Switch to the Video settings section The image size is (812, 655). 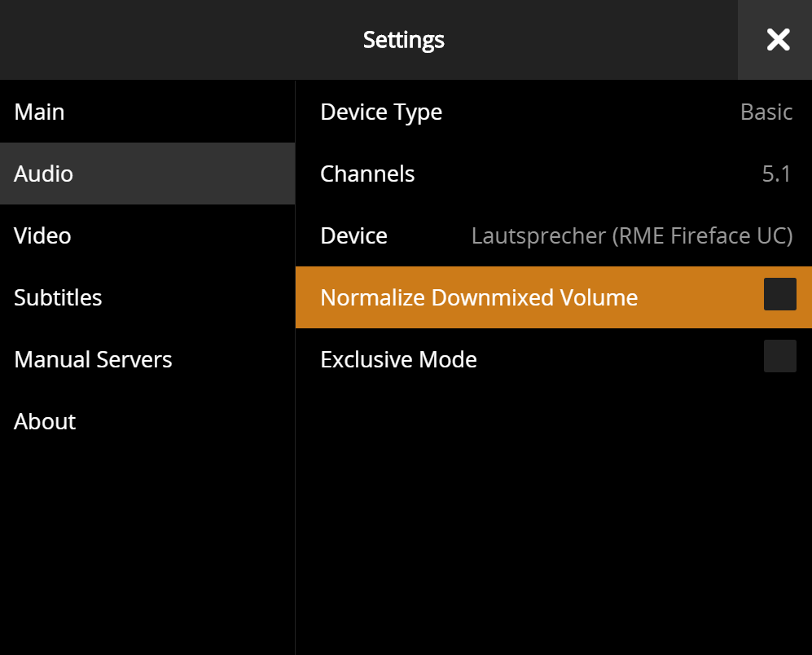point(42,235)
